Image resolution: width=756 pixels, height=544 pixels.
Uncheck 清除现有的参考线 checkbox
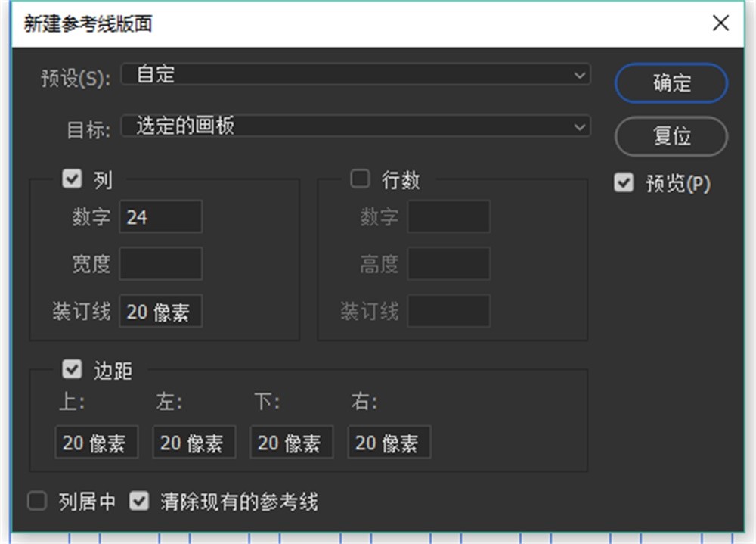[x=139, y=501]
